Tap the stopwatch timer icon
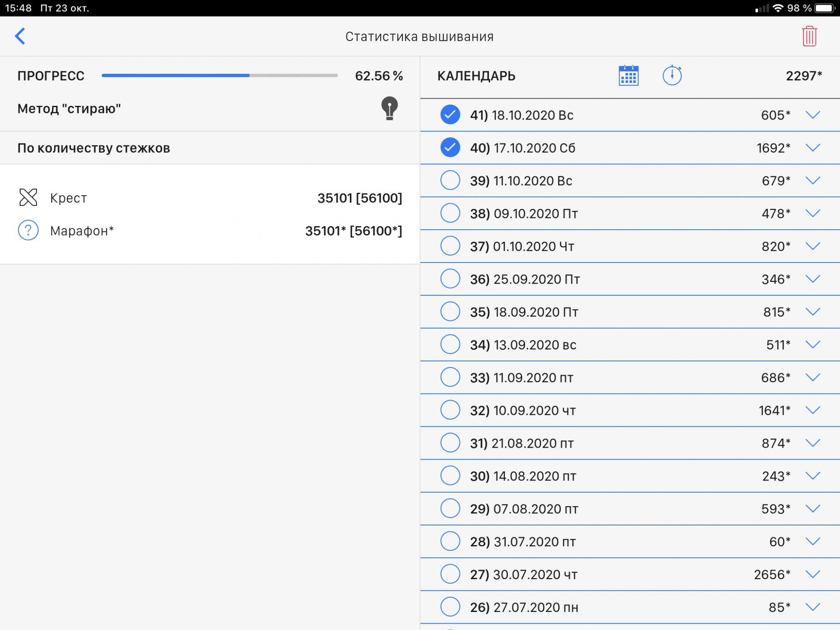The image size is (840, 630). [x=672, y=76]
